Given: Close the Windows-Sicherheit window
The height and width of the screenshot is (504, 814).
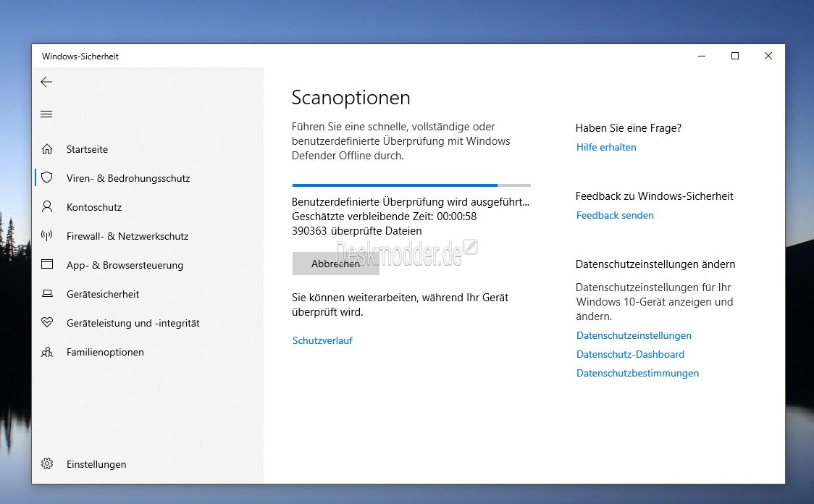Looking at the screenshot, I should tap(768, 56).
